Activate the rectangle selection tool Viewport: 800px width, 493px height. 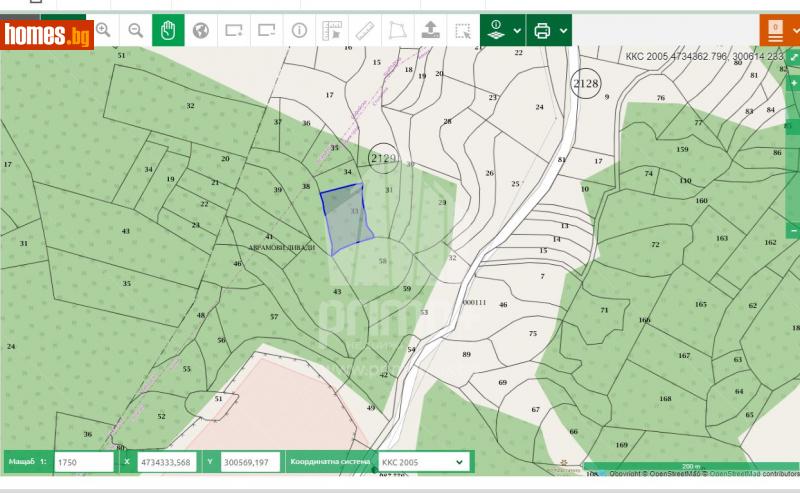point(462,30)
